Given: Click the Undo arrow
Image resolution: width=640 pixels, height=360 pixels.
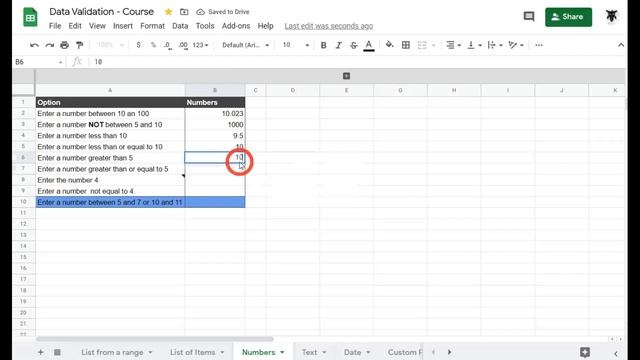Looking at the screenshot, I should 34,45.
